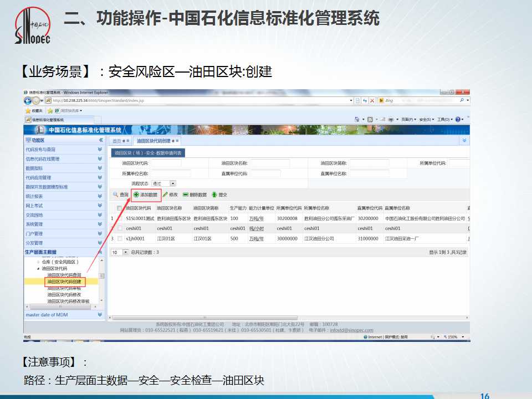Switch to the 首页 tab
Viewport: 532px width, 399px height.
[x=120, y=141]
